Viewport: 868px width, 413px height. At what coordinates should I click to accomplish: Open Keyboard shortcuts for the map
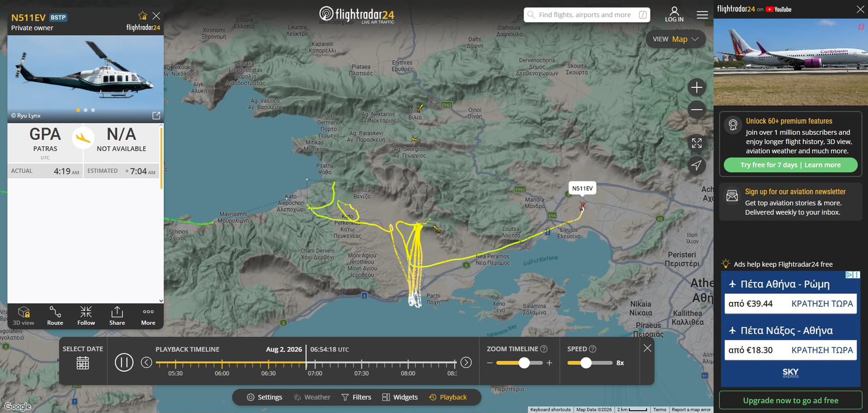click(x=550, y=410)
